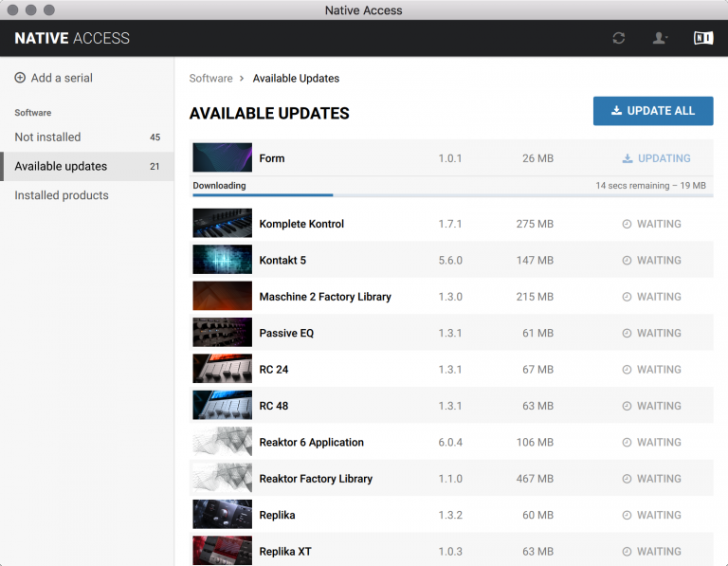
Task: Select the Replika product name
Action: coord(277,515)
